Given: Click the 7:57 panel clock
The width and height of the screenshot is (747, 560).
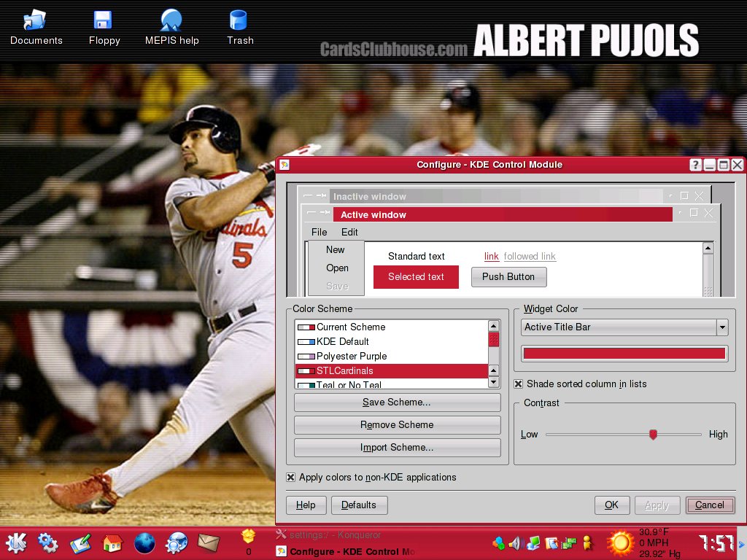Looking at the screenshot, I should point(716,542).
